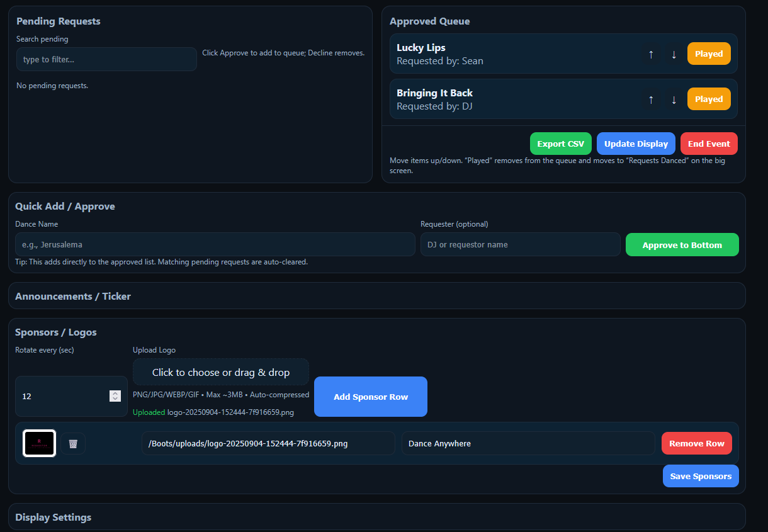The width and height of the screenshot is (768, 532).
Task: Expand the Display Settings section
Action: pos(54,517)
